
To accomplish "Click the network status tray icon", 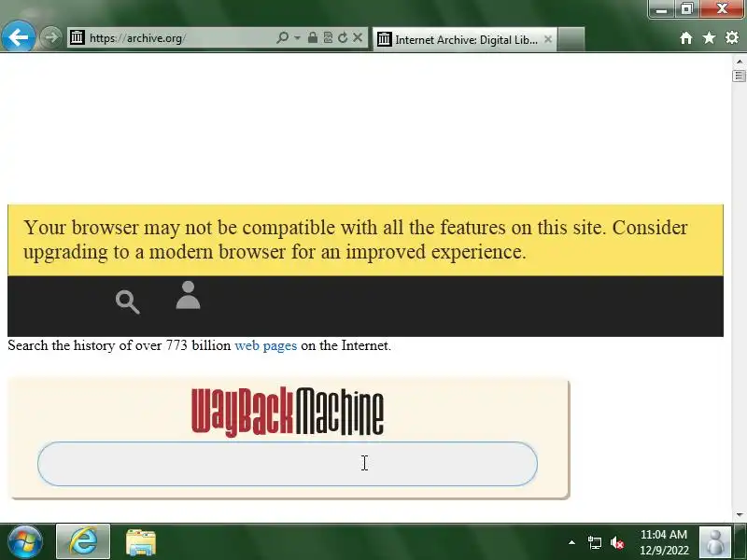I will click(x=594, y=542).
